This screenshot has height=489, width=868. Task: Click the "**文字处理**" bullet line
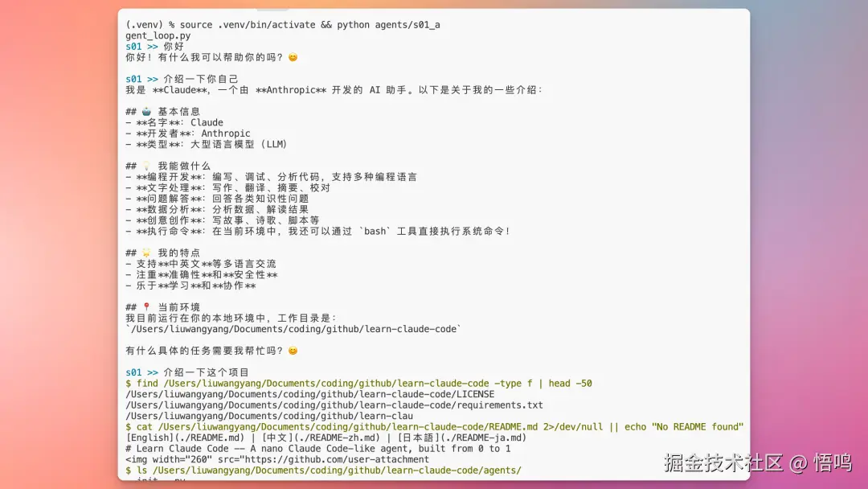tap(228, 187)
